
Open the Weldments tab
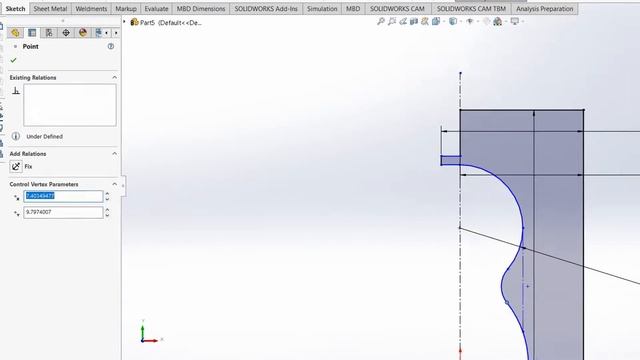(91, 9)
